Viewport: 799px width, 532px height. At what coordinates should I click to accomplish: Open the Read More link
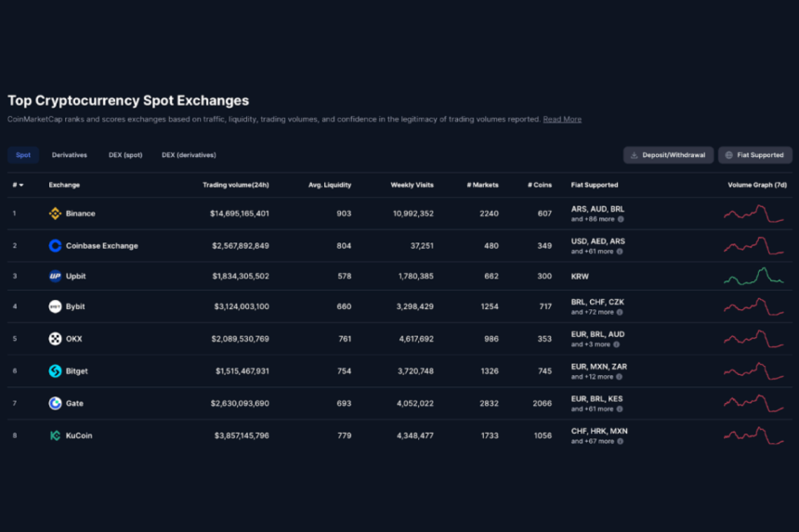(562, 119)
